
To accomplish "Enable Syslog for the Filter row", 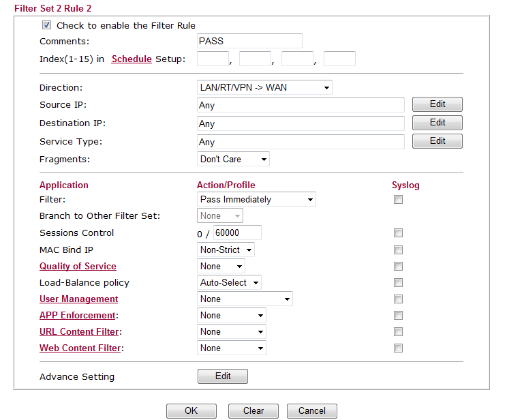I will [x=398, y=200].
